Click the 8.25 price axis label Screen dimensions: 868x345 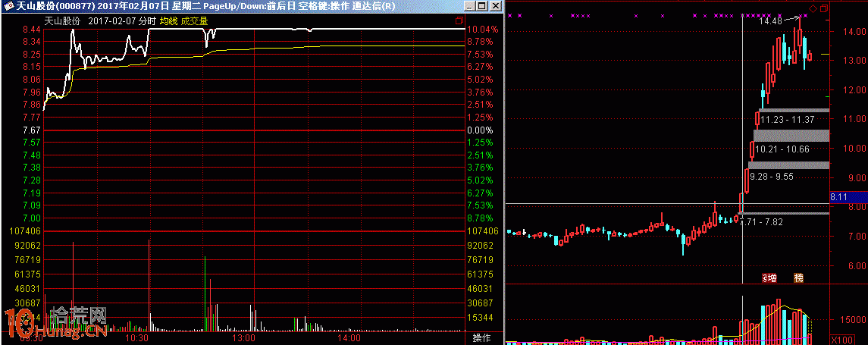(32, 55)
